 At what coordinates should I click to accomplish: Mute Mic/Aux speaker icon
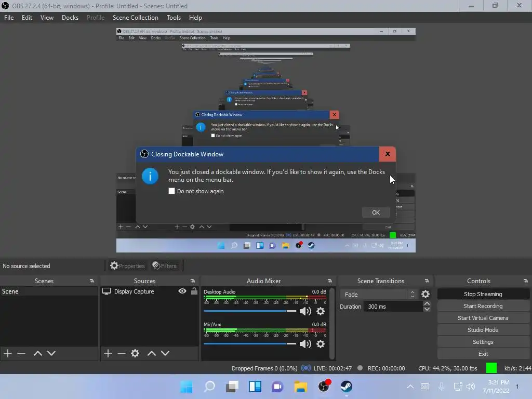(x=305, y=344)
